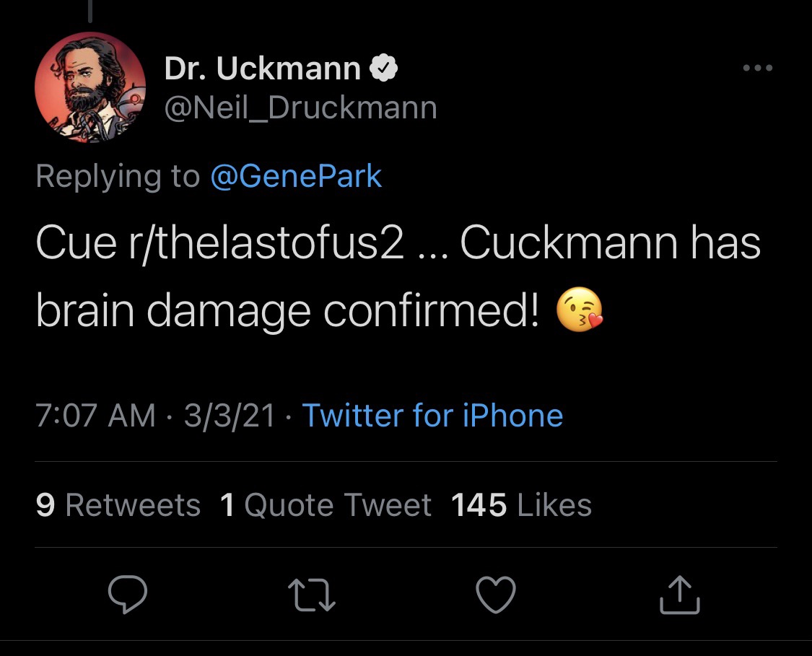The image size is (812, 656).
Task: Click the Twitter for iPhone source link
Action: pos(432,416)
